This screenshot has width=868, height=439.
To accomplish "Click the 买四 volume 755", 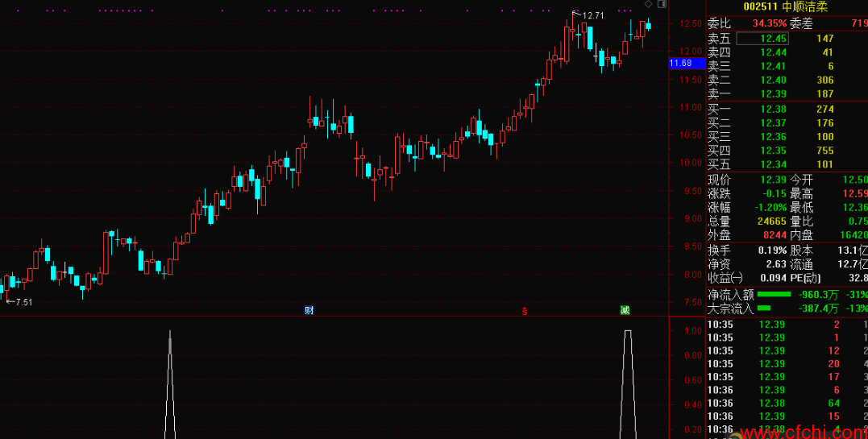I will (x=824, y=151).
